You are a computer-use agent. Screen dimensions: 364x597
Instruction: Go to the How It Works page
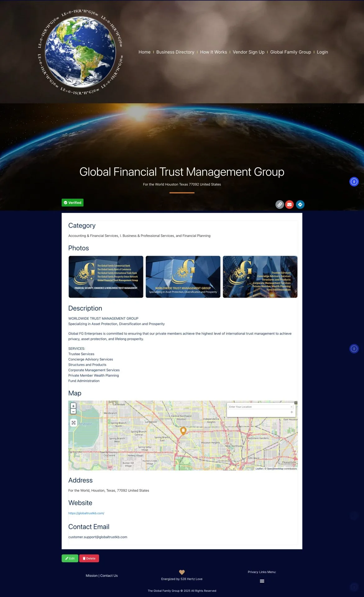213,52
